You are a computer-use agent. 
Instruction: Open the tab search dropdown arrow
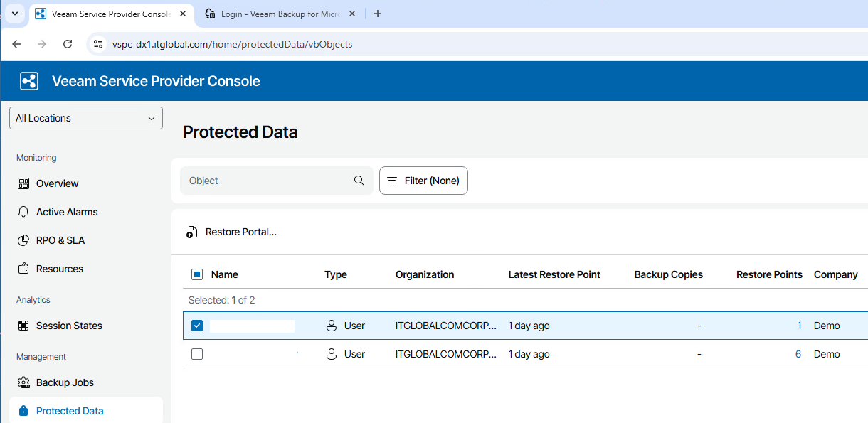[14, 14]
